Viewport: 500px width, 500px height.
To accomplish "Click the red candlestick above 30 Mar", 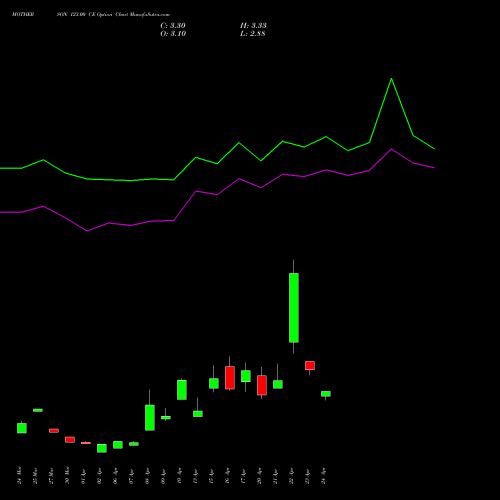I will (x=70, y=439).
